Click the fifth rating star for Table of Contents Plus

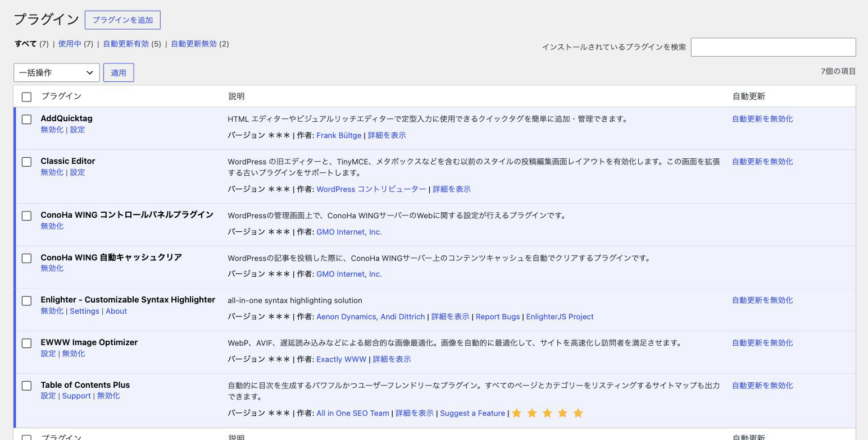pyautogui.click(x=578, y=413)
